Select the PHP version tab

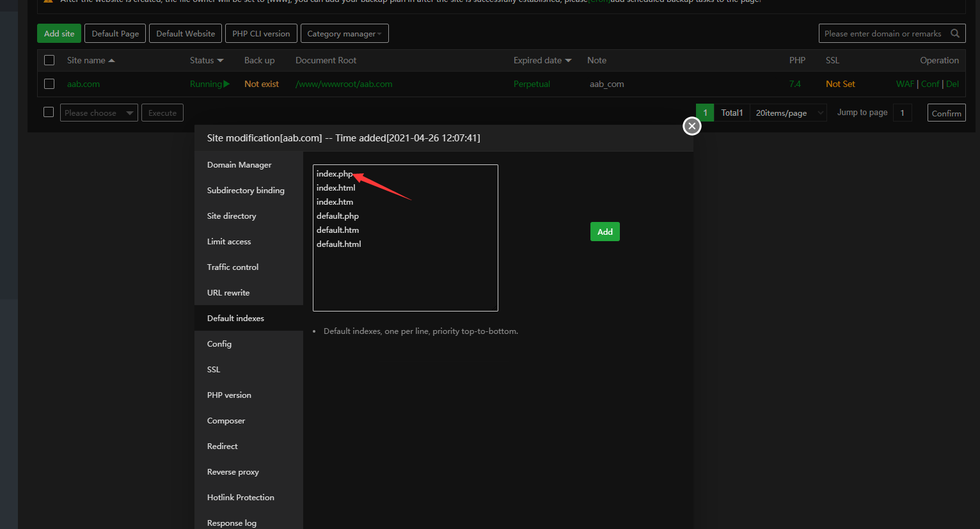229,395
